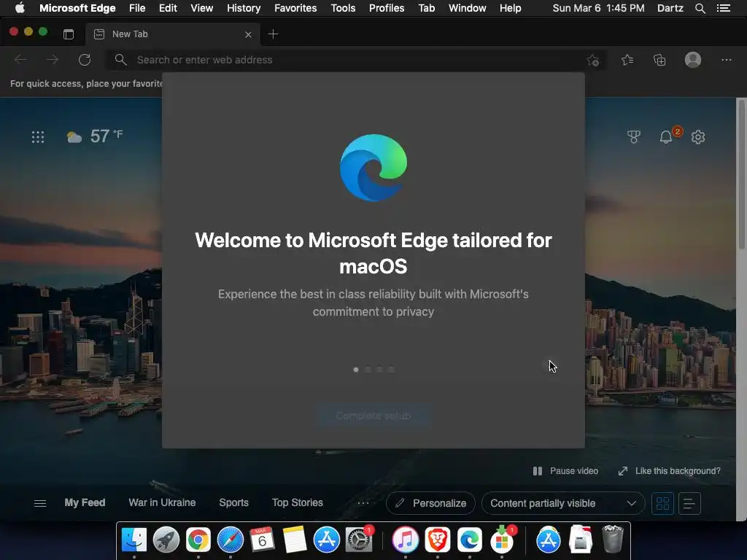Open the Edit menu
Screen dimensions: 747x560
pos(168,8)
